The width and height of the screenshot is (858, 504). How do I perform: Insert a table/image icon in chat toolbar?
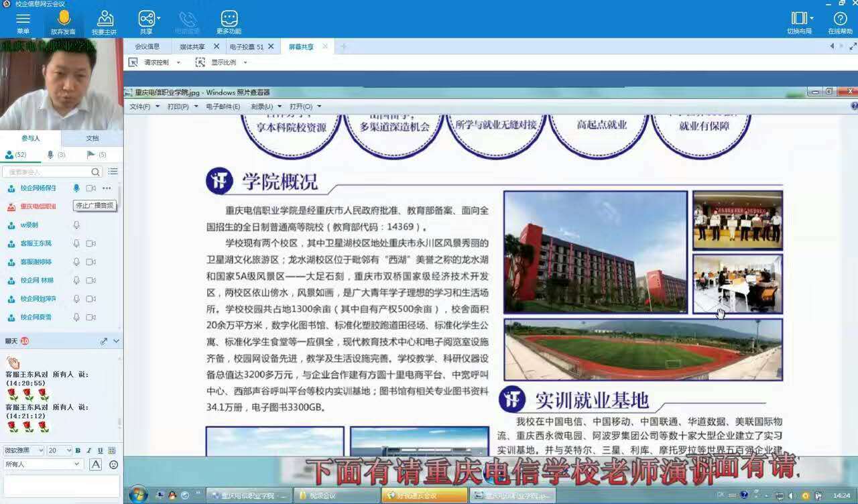pos(111,450)
